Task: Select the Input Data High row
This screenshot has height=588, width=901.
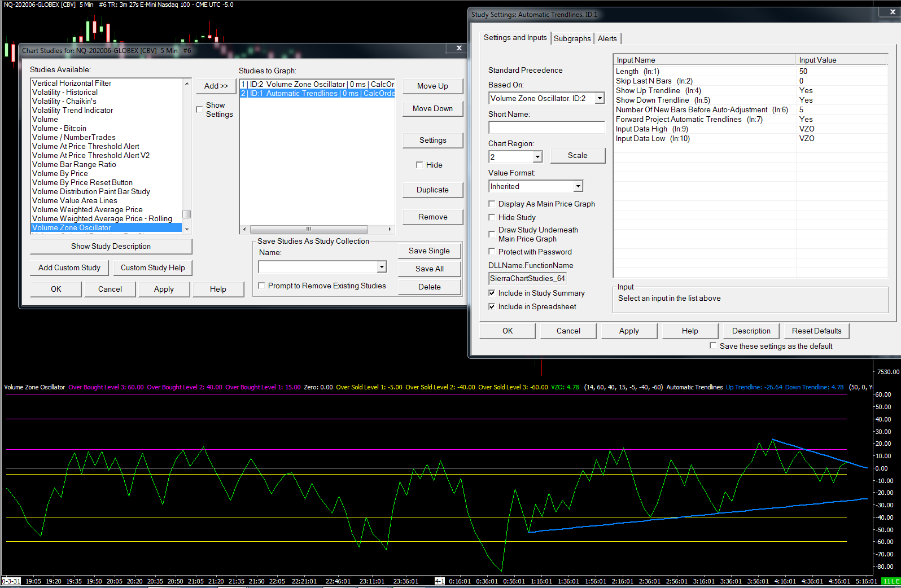Action: click(750, 129)
